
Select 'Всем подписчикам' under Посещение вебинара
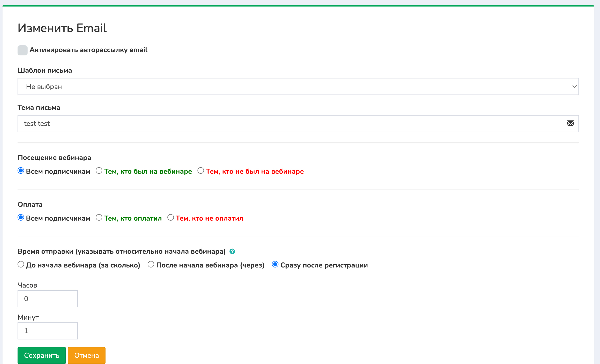coord(21,171)
